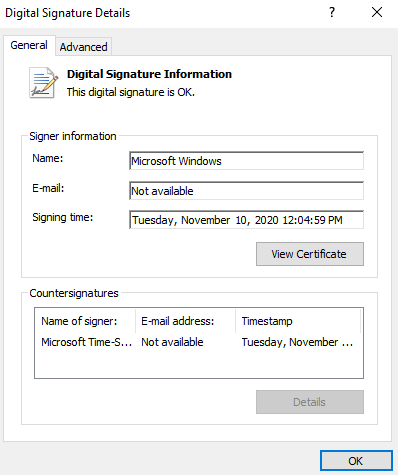Switch to the Advanced tab
The width and height of the screenshot is (398, 475).
tap(83, 47)
